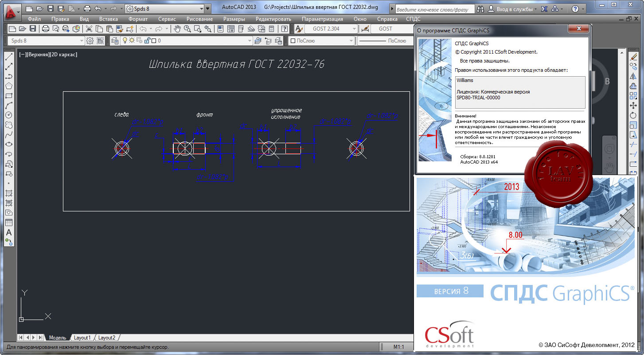This screenshot has width=644, height=355.
Task: Click the keyword search input field
Action: pyautogui.click(x=434, y=9)
